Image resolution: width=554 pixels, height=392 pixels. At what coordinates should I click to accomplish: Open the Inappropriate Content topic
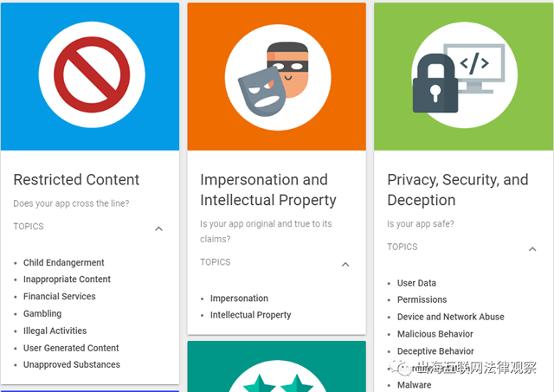tap(68, 280)
